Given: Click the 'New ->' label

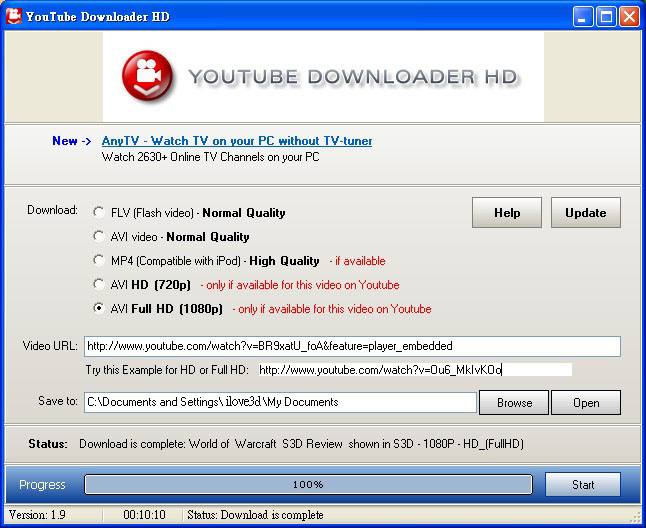Looking at the screenshot, I should coord(71,141).
